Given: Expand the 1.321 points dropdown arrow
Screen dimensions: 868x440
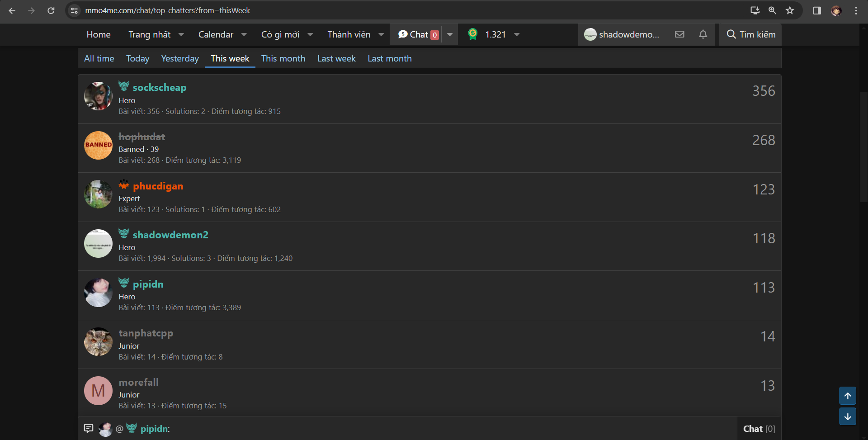Looking at the screenshot, I should pos(517,34).
